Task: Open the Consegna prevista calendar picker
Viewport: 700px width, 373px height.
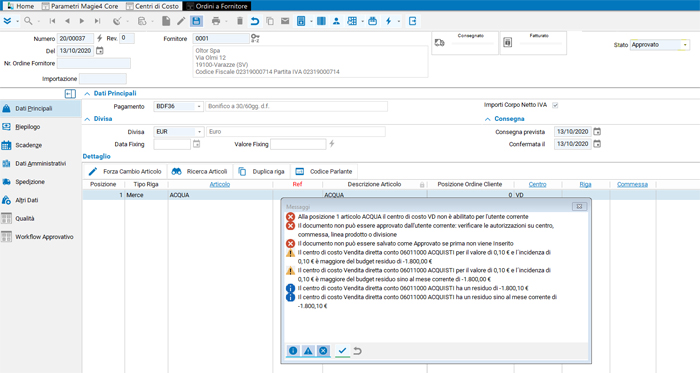Action: coord(597,132)
